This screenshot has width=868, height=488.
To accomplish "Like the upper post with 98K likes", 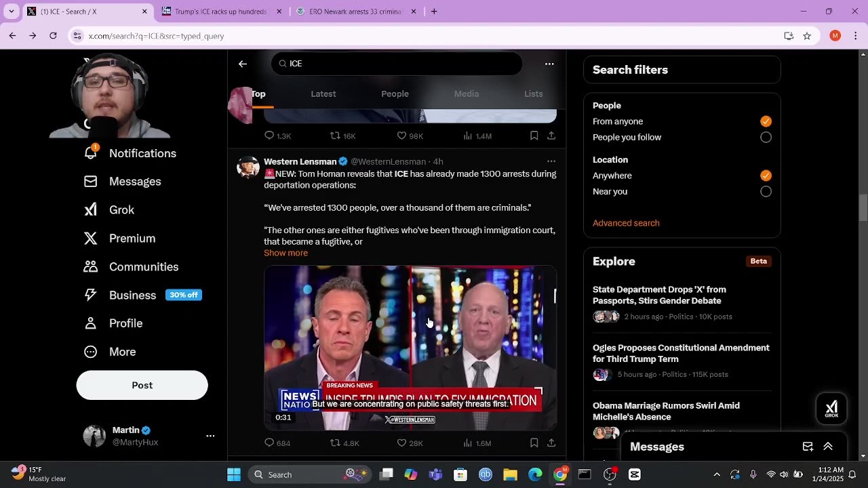I will click(x=410, y=136).
